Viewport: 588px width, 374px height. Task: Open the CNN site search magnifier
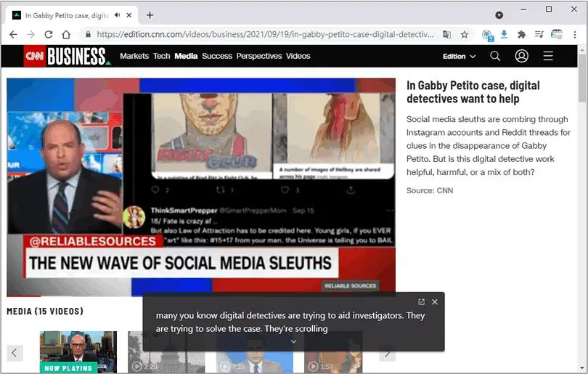click(x=495, y=56)
